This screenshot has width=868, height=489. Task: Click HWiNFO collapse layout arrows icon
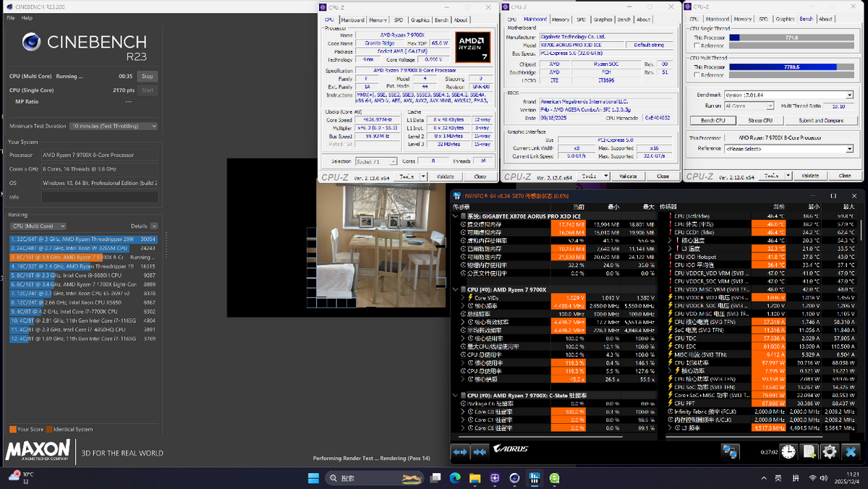click(479, 452)
